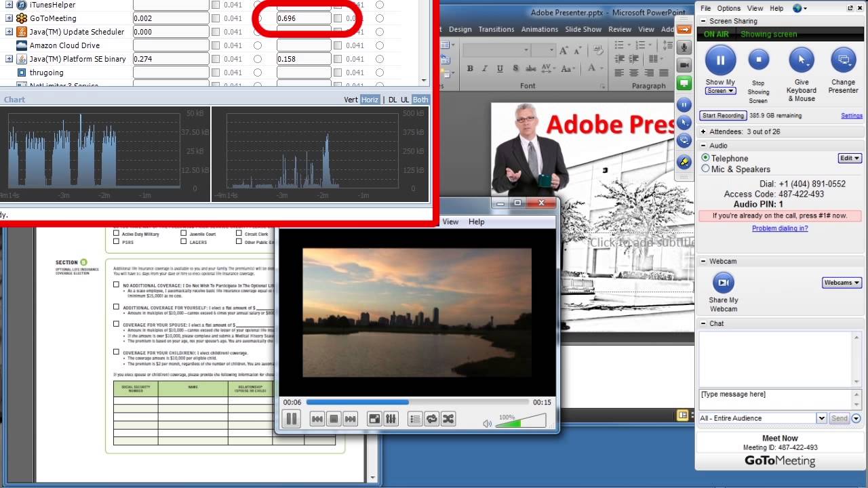The height and width of the screenshot is (488, 868).
Task: Open GoToMeeting File menu
Action: (706, 8)
